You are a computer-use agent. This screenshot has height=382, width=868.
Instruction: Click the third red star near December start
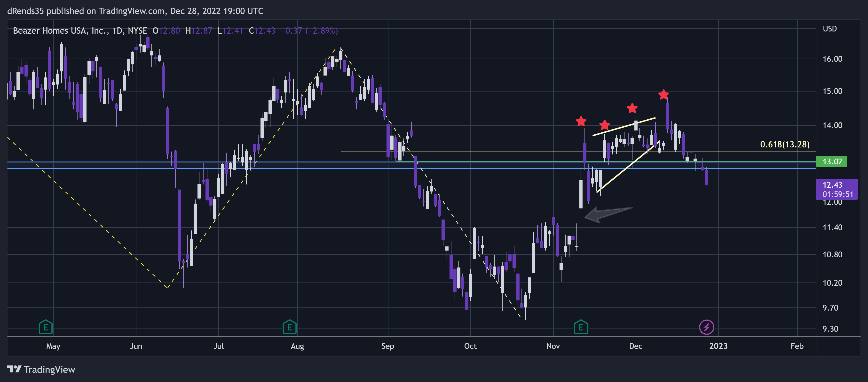coord(632,108)
